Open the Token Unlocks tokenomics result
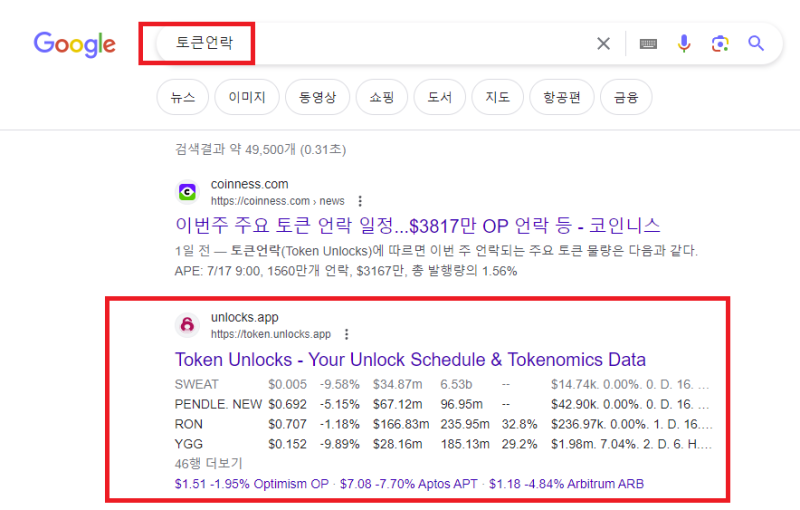Viewport: 800px width, 510px height. pyautogui.click(x=410, y=360)
